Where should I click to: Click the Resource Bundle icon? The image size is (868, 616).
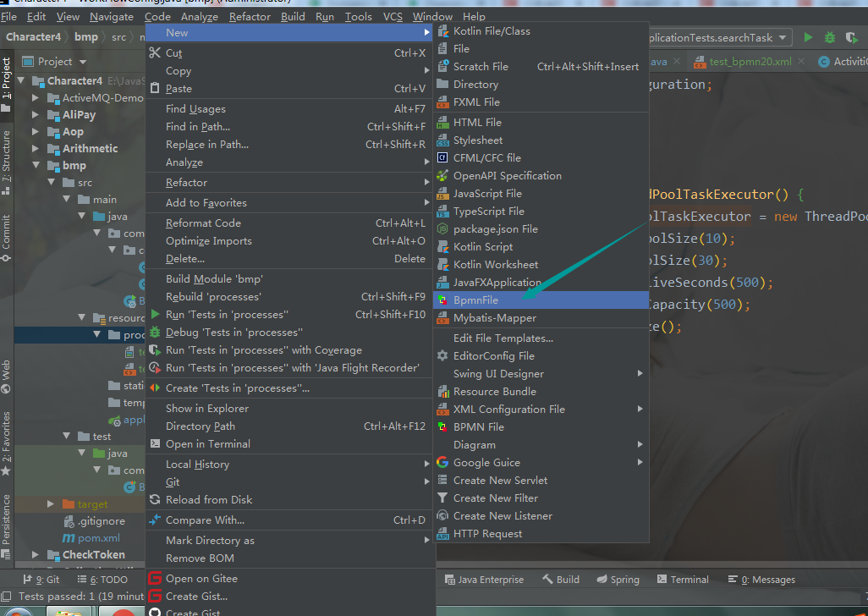tap(442, 391)
